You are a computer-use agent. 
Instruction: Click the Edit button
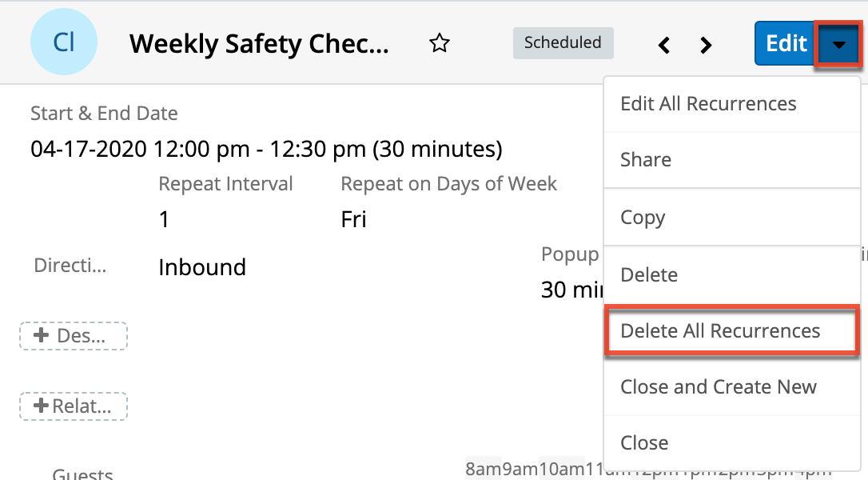pyautogui.click(x=784, y=43)
